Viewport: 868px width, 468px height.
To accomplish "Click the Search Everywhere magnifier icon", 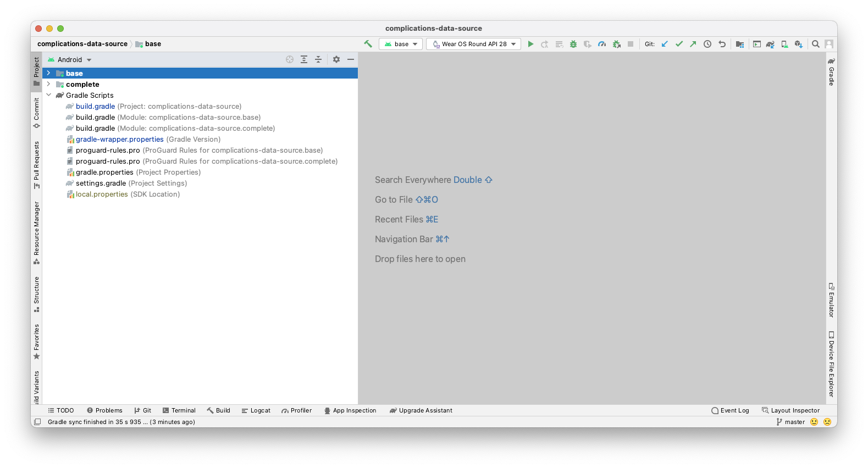I will pyautogui.click(x=816, y=44).
